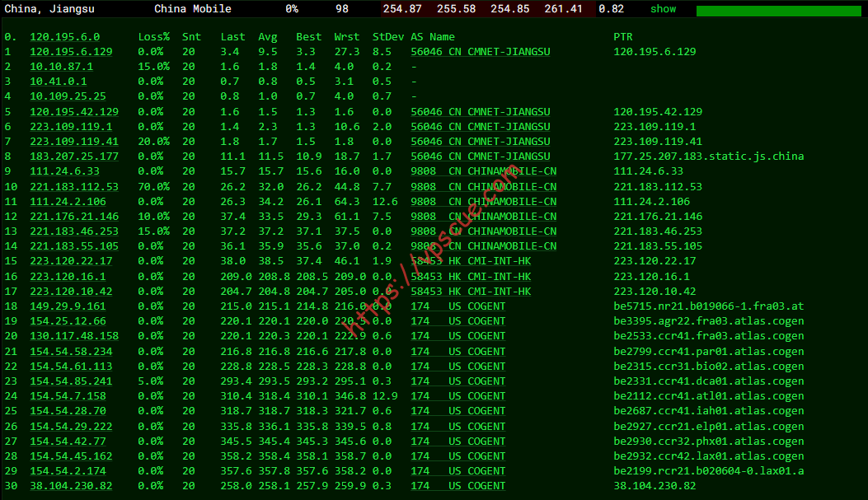
Task: Open AS 174 COGENT for 154.54.45.162
Action: point(458,457)
